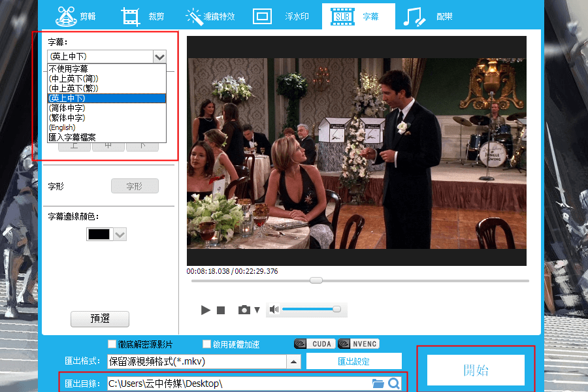Go to the 浮水印 watermark tab

click(281, 16)
